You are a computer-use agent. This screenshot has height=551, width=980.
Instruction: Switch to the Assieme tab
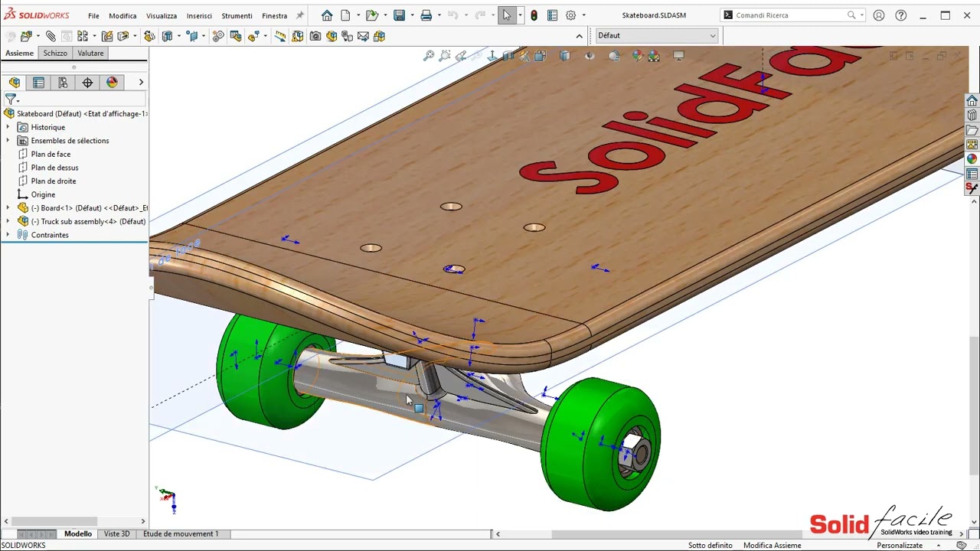pos(19,53)
